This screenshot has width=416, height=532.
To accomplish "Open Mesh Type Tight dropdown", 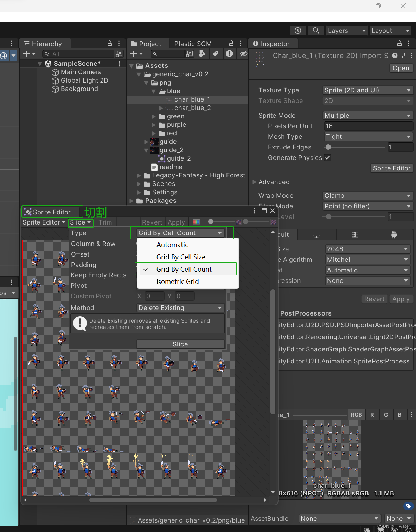I will pyautogui.click(x=368, y=137).
